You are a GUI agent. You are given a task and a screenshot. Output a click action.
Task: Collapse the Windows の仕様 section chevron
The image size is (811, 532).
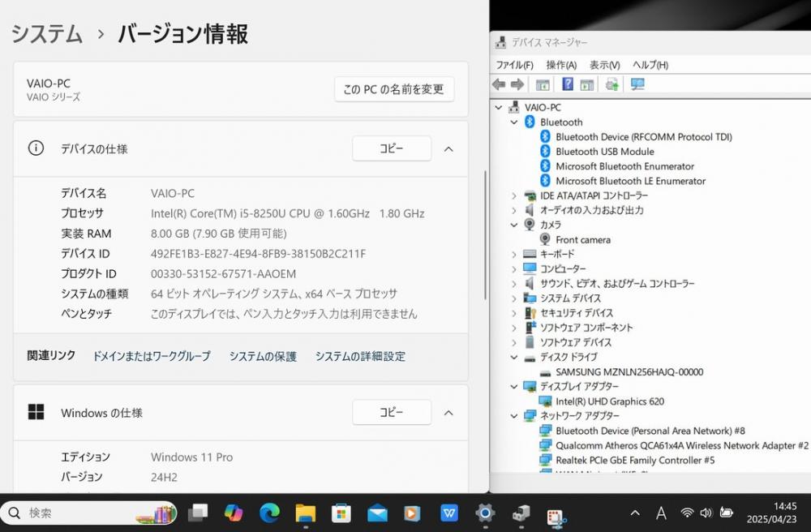pyautogui.click(x=448, y=413)
